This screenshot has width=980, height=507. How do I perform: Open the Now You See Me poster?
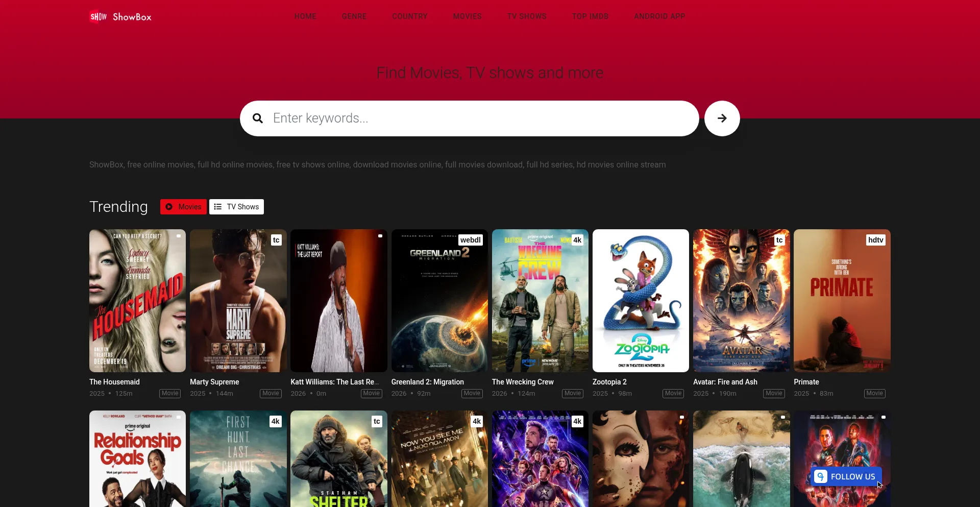pos(439,459)
